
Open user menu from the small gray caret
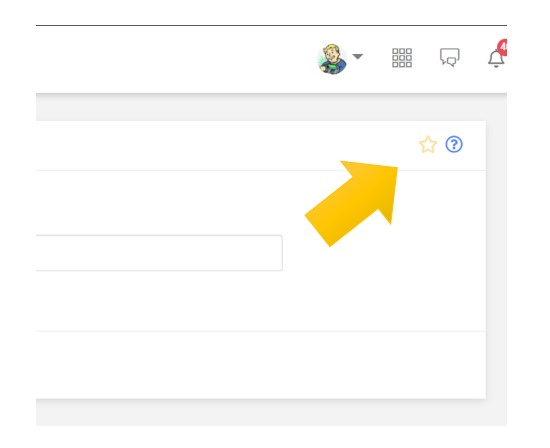coord(357,56)
